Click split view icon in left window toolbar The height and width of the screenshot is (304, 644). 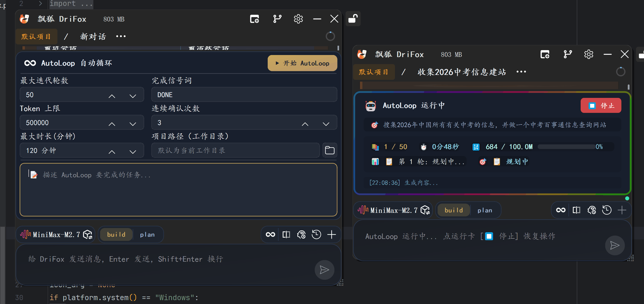(x=286, y=235)
